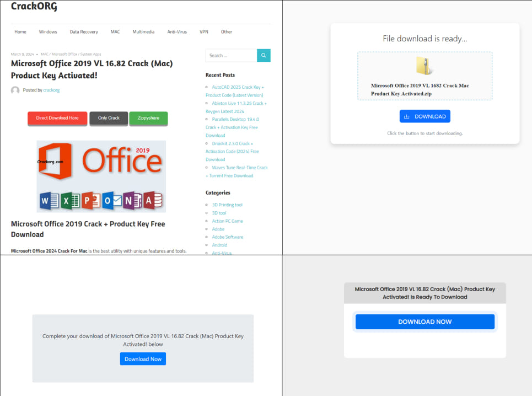Open the MAC menu item
Viewport: 532px width, 396px height.
click(115, 32)
